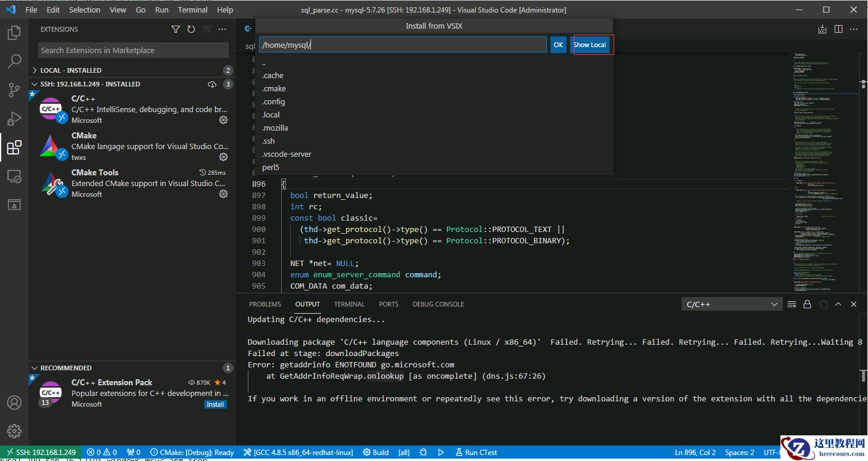Viewport: 868px width, 461px height.
Task: Open the Search view in activity bar
Action: click(14, 61)
